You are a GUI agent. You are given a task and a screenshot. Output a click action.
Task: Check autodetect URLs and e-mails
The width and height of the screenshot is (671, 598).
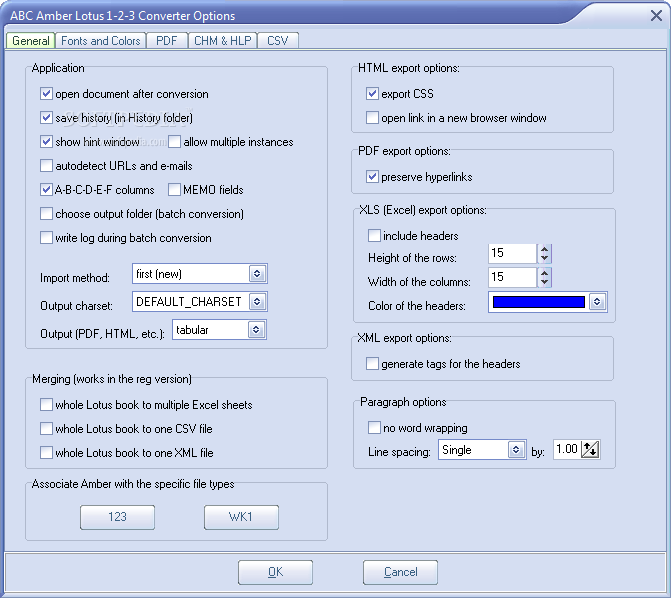(46, 166)
